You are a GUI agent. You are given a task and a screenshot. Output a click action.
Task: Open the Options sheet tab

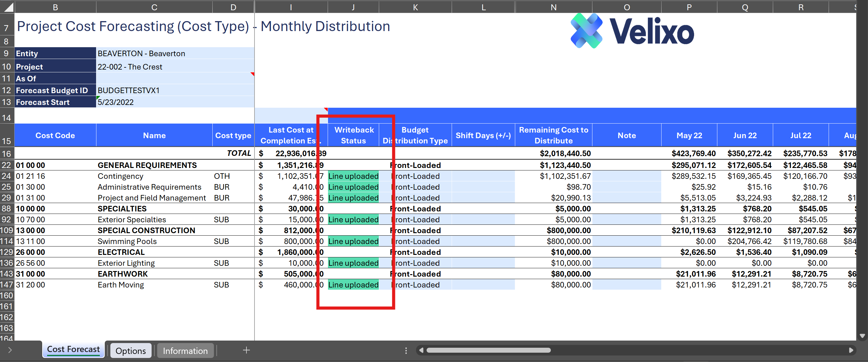click(131, 351)
